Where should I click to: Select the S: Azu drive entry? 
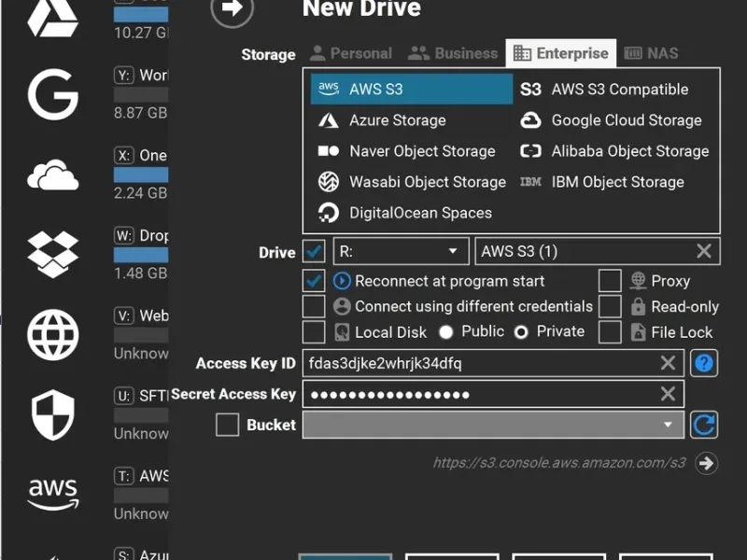[x=141, y=553]
